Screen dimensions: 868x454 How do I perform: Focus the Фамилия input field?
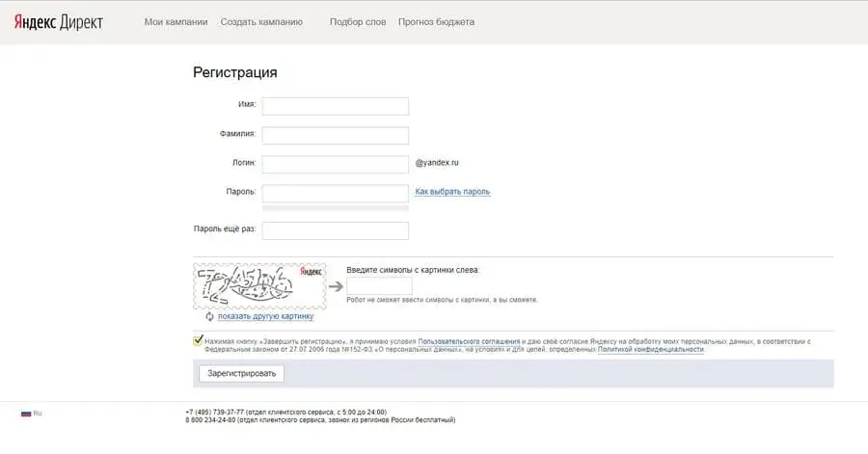coord(335,135)
